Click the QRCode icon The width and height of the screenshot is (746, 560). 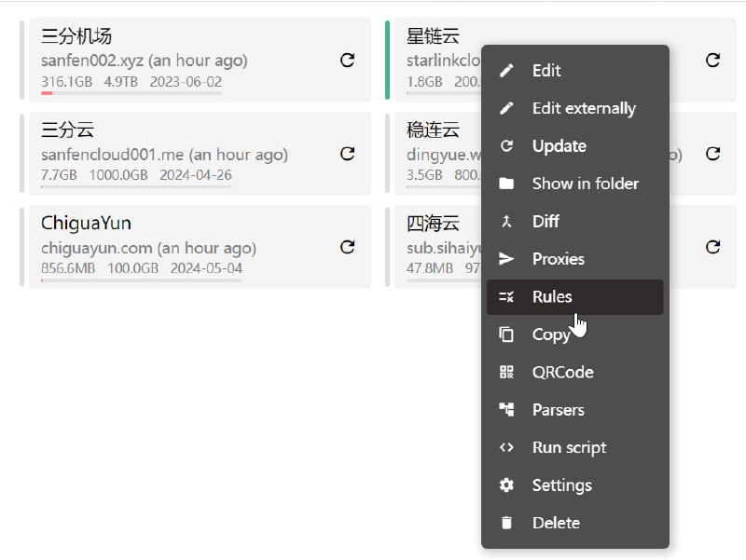(506, 372)
